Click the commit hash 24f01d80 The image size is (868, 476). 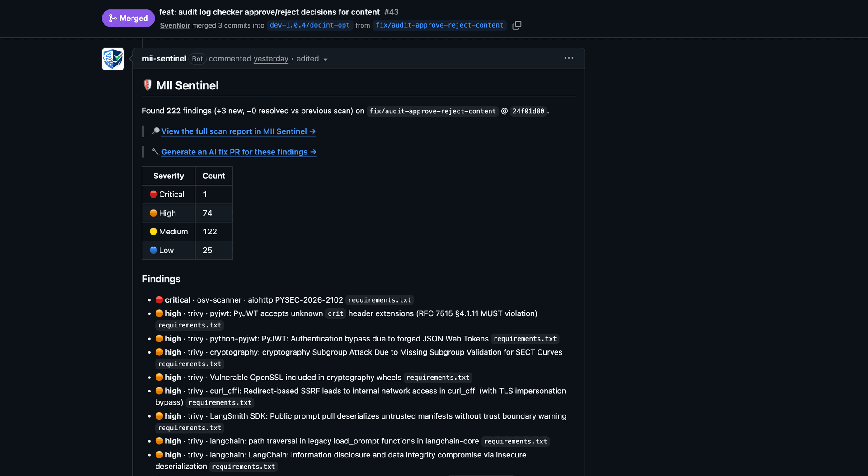coord(528,111)
